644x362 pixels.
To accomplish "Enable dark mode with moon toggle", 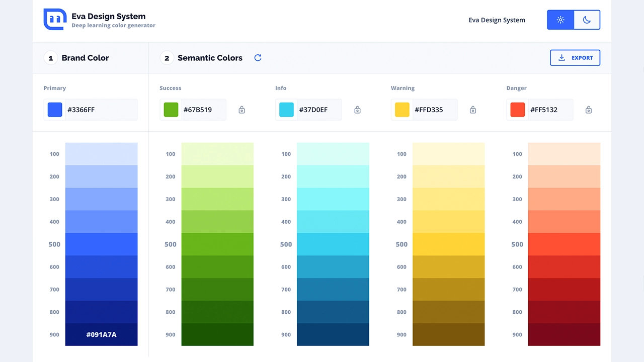I will [587, 20].
